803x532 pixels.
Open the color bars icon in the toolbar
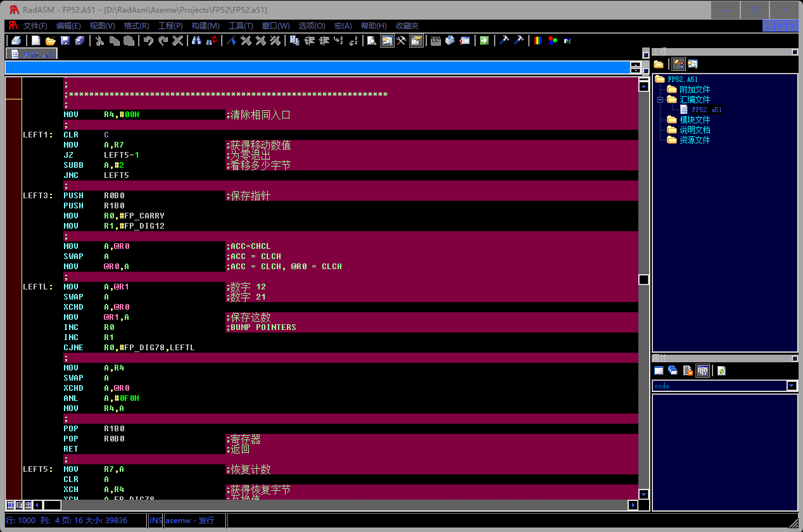tap(538, 41)
